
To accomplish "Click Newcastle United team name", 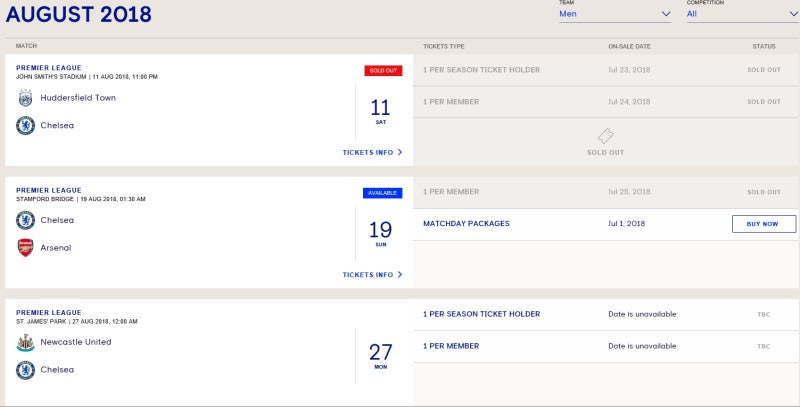I will [x=76, y=342].
